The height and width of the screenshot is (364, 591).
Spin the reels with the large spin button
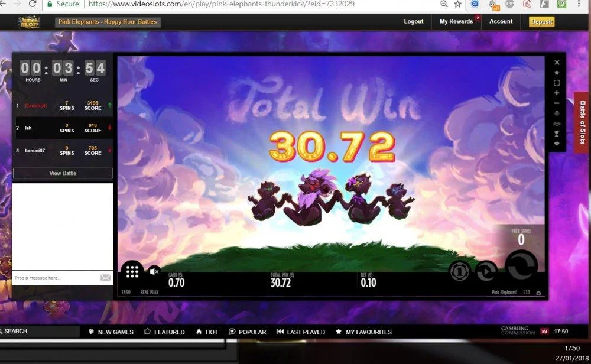pyautogui.click(x=522, y=266)
